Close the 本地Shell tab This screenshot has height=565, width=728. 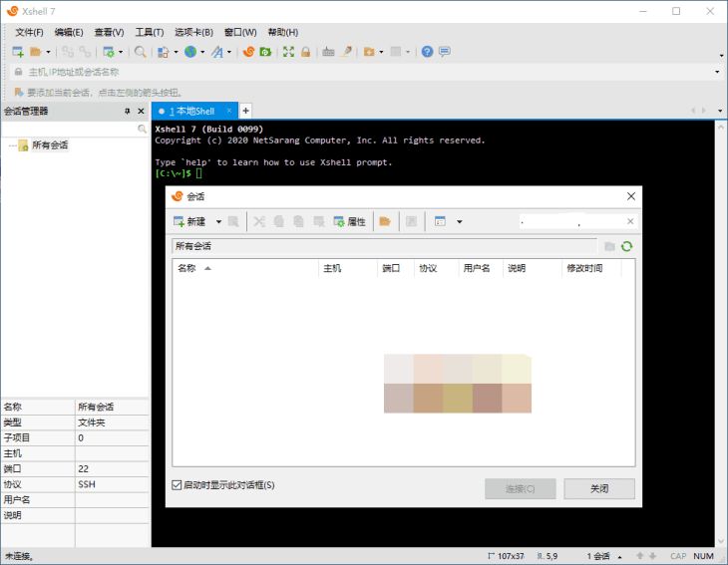229,111
